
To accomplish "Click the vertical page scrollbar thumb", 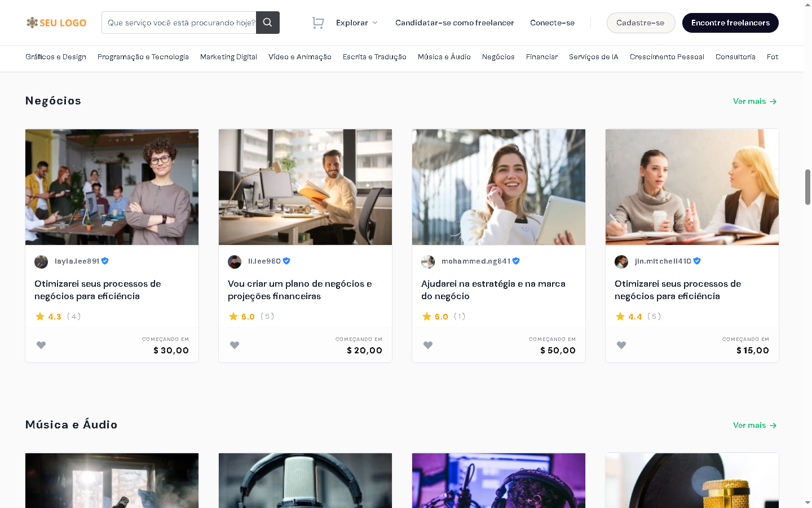I will click(807, 186).
